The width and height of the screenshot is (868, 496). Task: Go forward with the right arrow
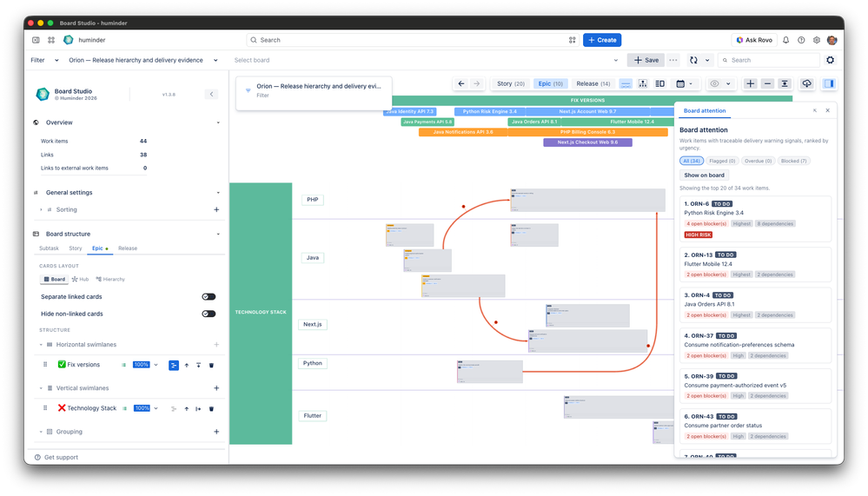click(x=477, y=83)
